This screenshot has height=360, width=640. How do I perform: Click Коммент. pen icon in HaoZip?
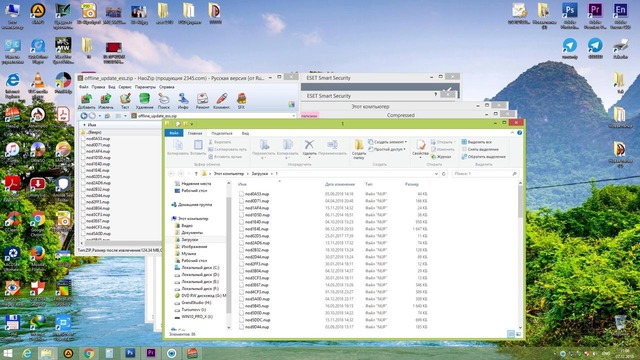point(222,101)
